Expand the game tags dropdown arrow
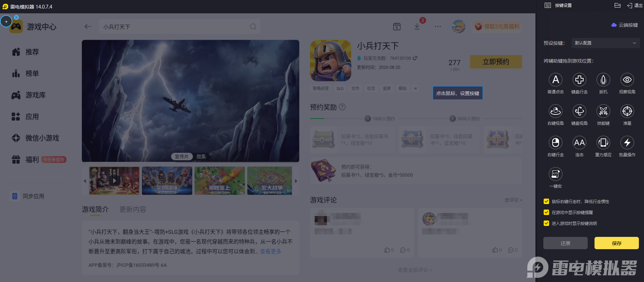This screenshot has width=644, height=282. [415, 89]
